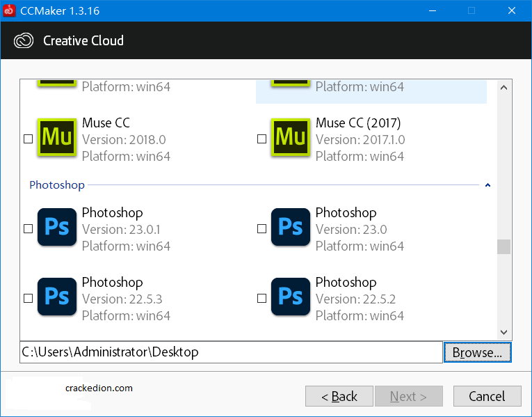Select the Photoshop 22.5.3 Ps icon

pos(56,297)
